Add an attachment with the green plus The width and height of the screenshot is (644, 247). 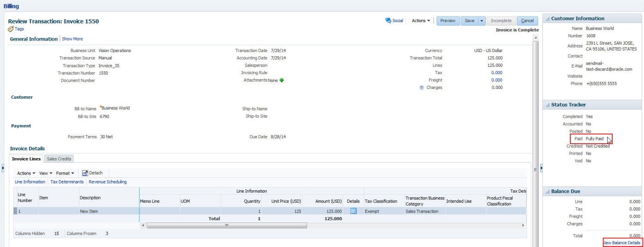point(282,80)
